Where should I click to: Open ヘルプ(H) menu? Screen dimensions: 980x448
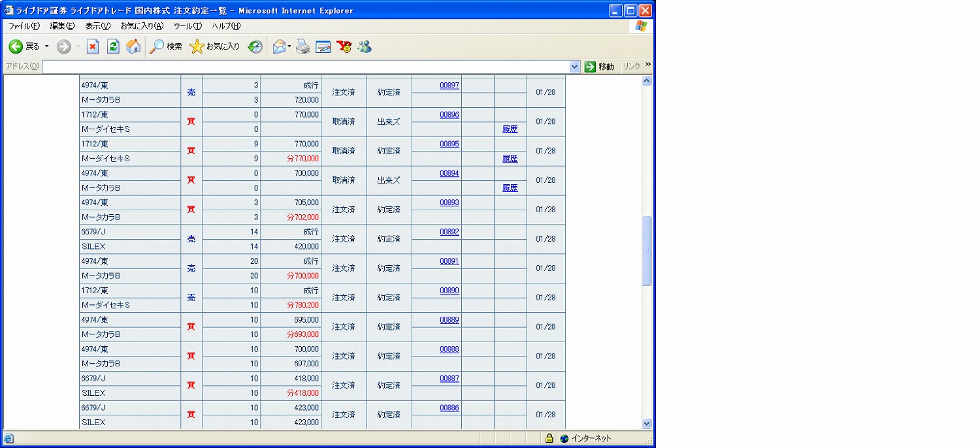coord(226,26)
